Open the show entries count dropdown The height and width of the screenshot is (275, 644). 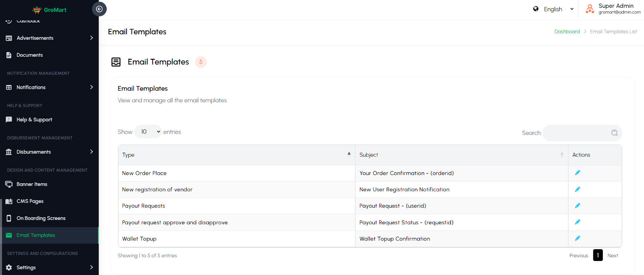pos(148,132)
